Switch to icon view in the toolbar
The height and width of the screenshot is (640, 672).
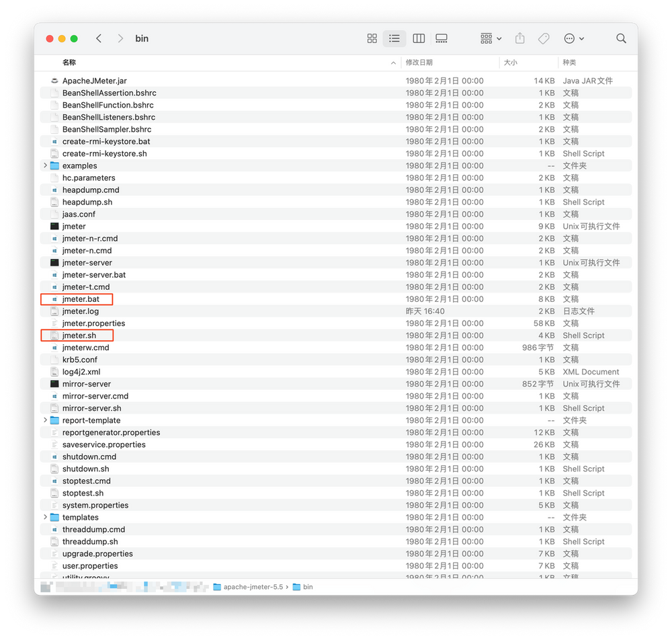pos(372,38)
